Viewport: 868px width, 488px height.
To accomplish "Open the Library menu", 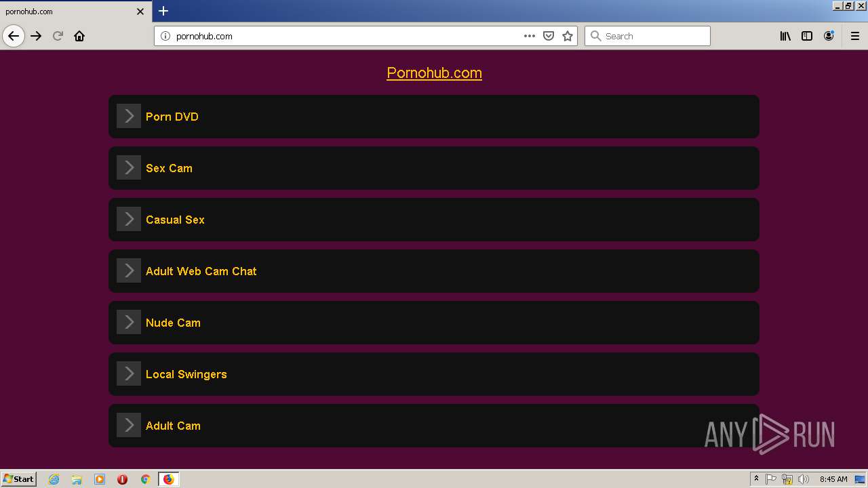I will pos(785,36).
